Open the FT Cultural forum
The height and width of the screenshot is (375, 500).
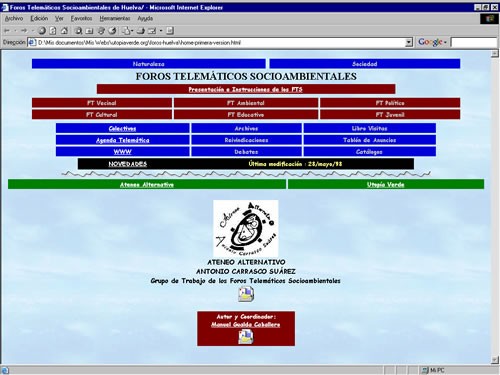point(102,114)
